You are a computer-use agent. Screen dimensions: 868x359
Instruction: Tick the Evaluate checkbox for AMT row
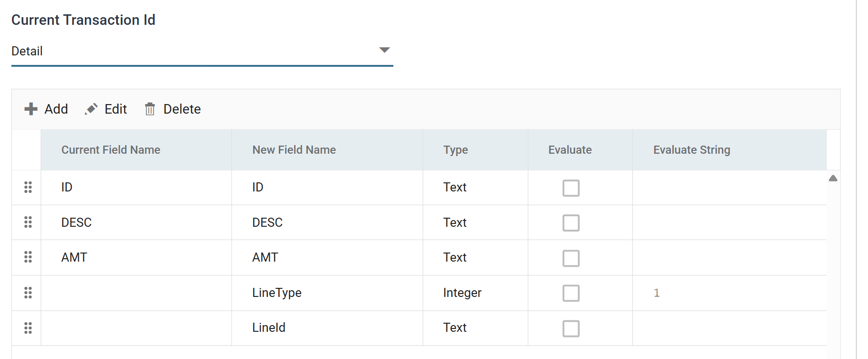pos(571,258)
